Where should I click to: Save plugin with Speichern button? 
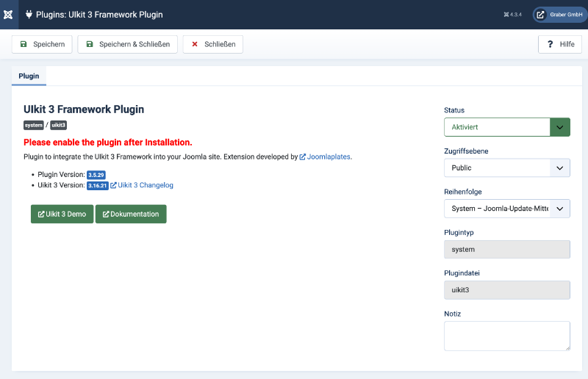click(x=42, y=44)
